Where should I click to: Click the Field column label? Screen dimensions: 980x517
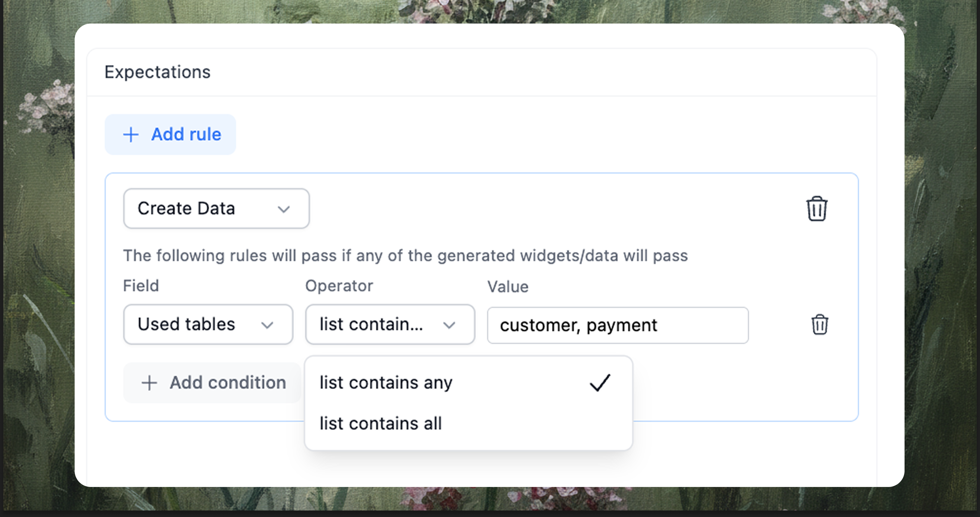pyautogui.click(x=141, y=286)
